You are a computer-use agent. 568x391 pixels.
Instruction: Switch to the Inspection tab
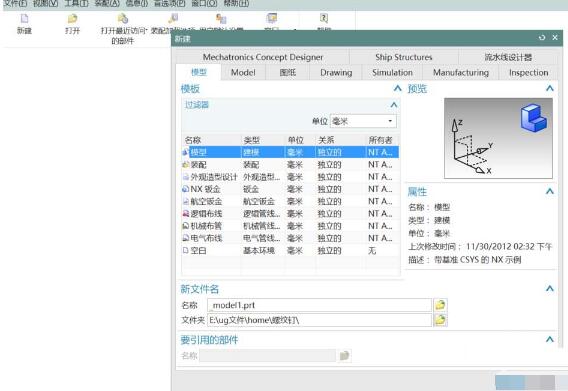pyautogui.click(x=528, y=72)
